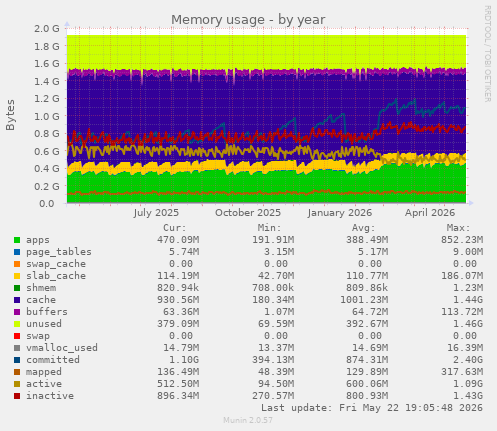
Task: Click the indigo cache legend swatch
Action: tap(17, 300)
